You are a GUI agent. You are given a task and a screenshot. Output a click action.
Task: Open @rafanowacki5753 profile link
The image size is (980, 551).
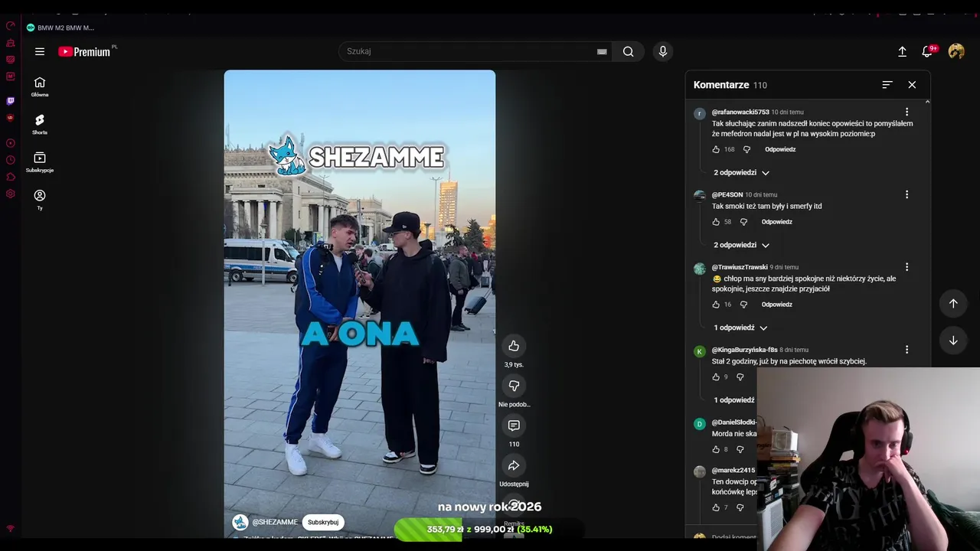point(740,112)
